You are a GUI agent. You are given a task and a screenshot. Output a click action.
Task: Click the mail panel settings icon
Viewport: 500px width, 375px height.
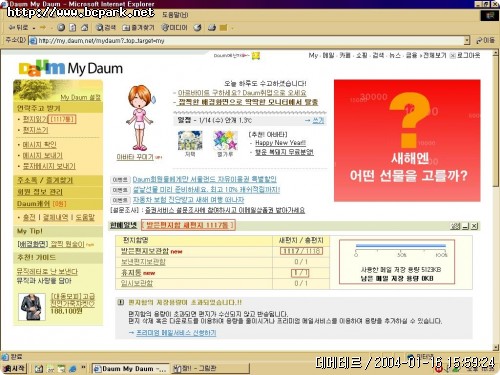tap(455, 226)
